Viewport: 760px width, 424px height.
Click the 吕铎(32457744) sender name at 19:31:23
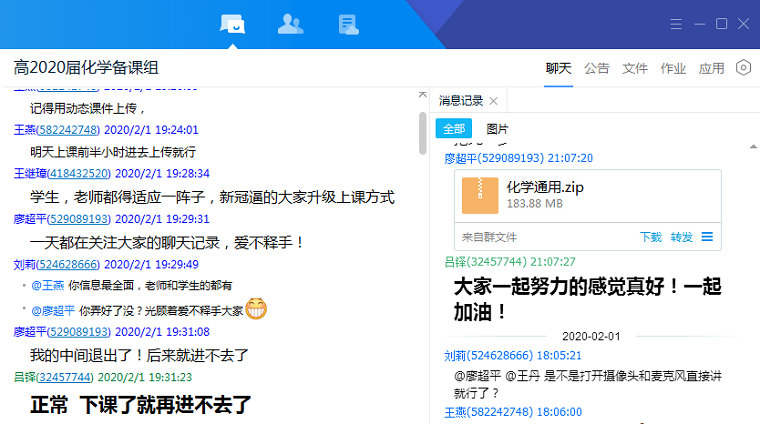point(53,377)
